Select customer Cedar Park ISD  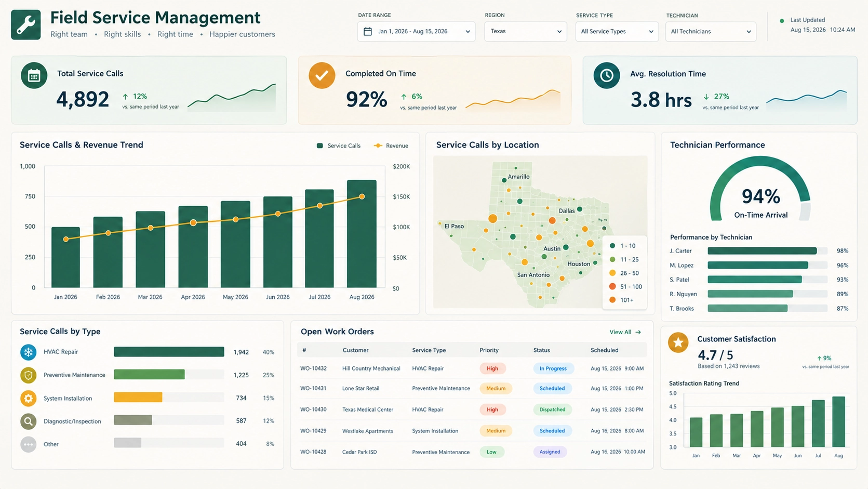[359, 452]
